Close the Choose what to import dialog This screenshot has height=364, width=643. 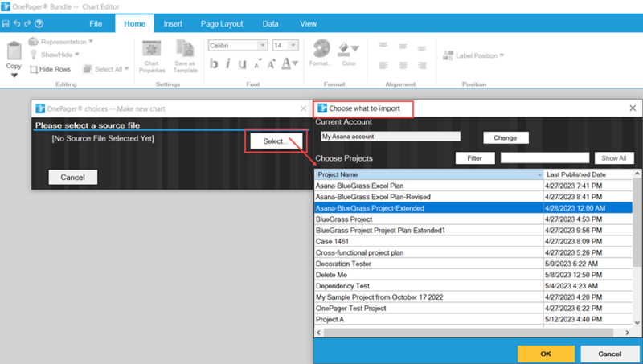(x=633, y=108)
